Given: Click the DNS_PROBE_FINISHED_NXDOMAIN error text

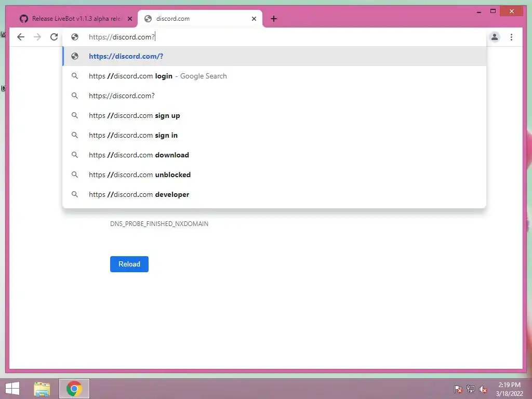Looking at the screenshot, I should point(159,224).
